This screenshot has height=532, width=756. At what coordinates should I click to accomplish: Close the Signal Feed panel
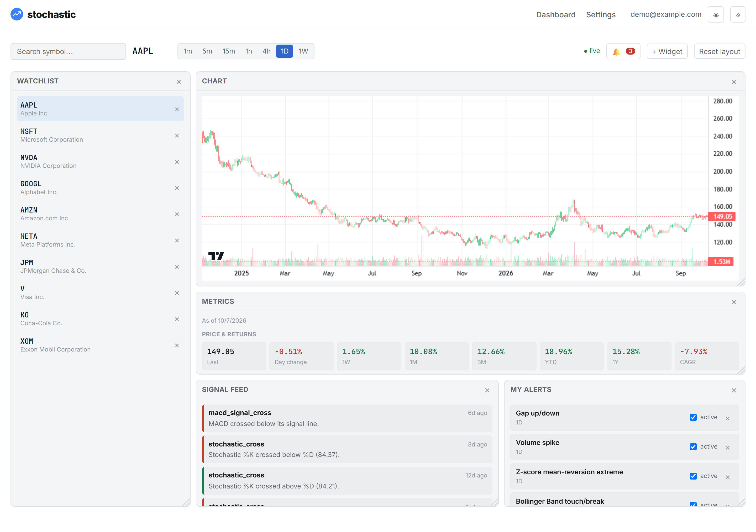[x=487, y=390]
